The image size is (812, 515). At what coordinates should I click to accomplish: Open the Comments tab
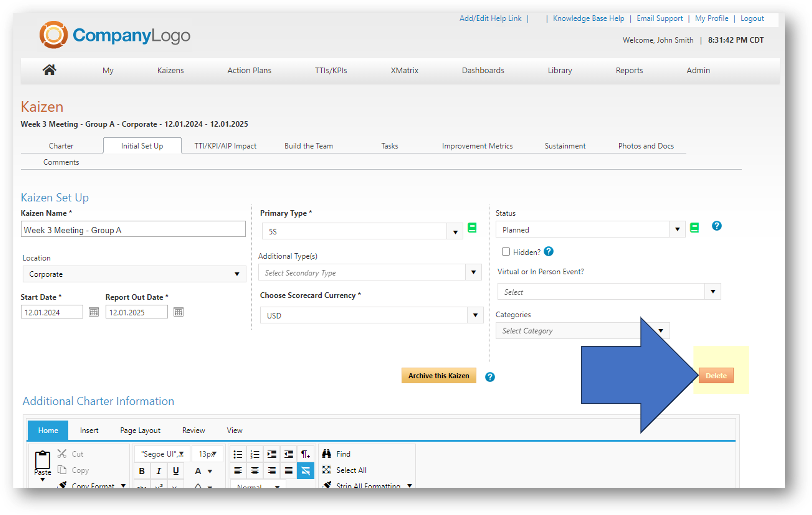click(x=61, y=162)
